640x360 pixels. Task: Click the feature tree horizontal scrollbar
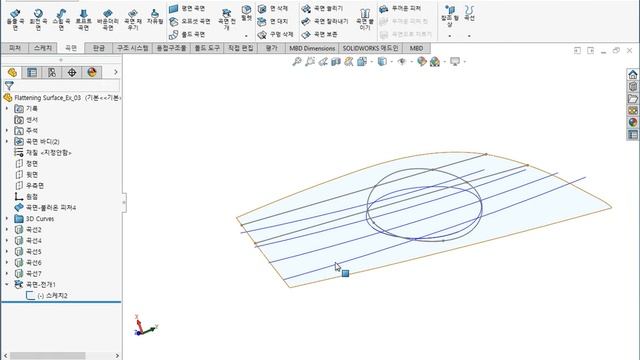tap(48, 356)
